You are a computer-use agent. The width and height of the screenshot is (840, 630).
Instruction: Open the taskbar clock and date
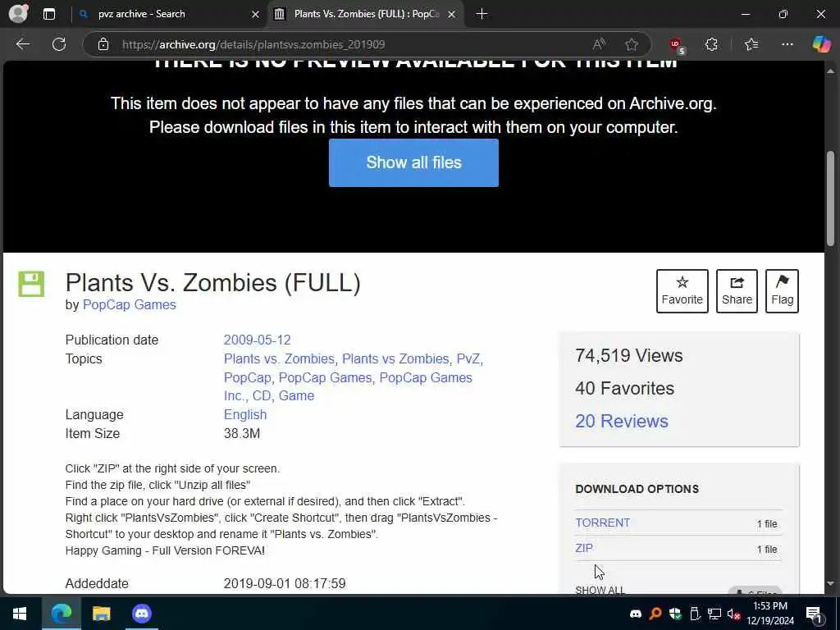[x=769, y=614]
